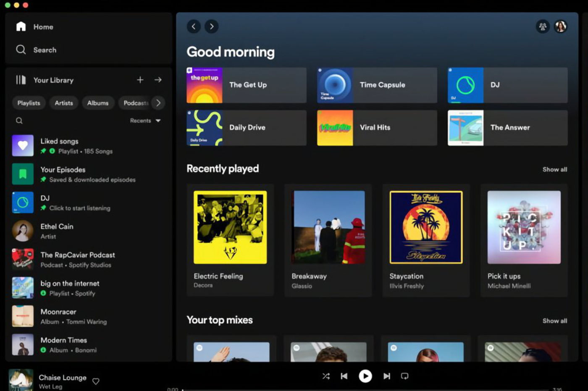This screenshot has width=588, height=391.
Task: Collapse Your Library using its icon
Action: point(21,80)
